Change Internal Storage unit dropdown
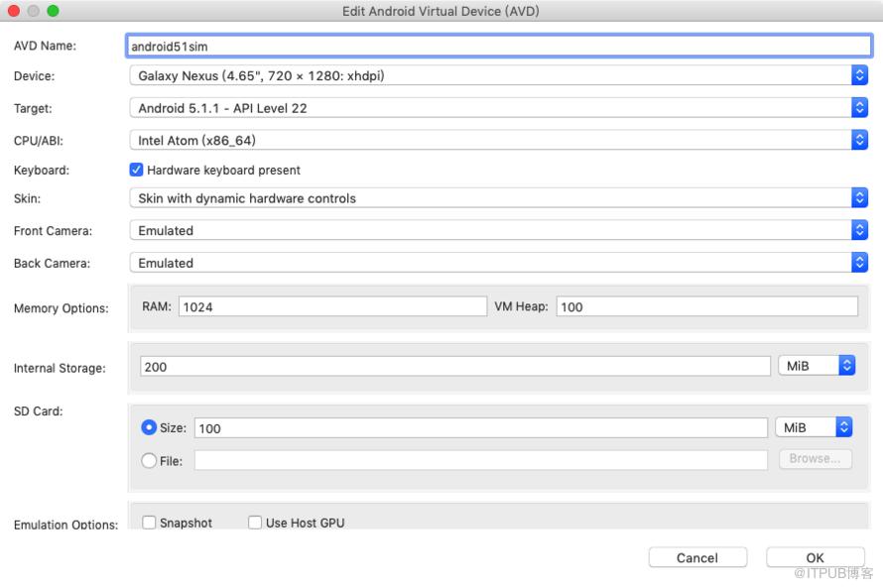Viewport: 883px width, 588px height. (818, 366)
